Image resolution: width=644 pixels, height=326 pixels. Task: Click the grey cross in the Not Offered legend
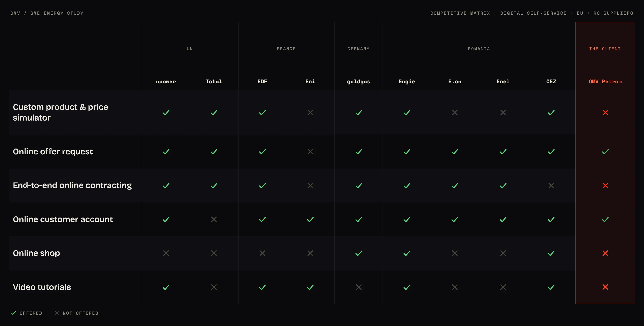(x=57, y=313)
